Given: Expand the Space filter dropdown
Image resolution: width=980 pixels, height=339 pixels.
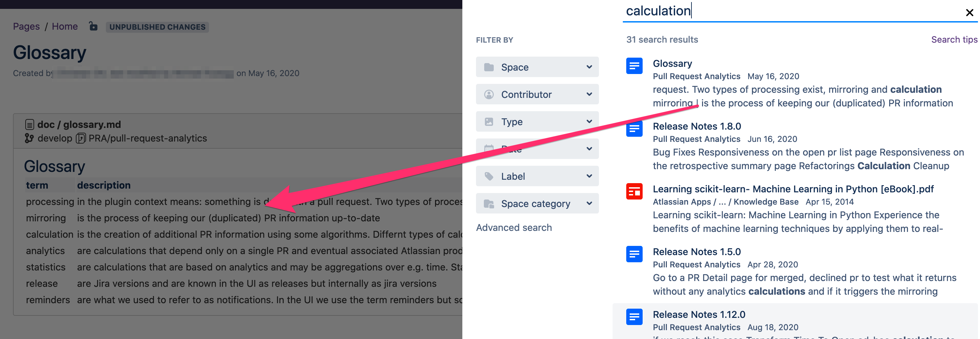Looking at the screenshot, I should (537, 67).
